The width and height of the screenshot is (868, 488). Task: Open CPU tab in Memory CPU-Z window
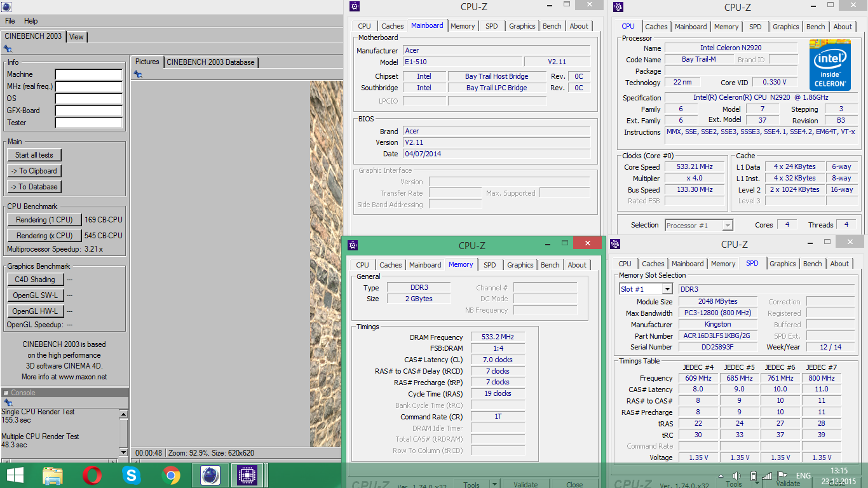click(x=362, y=265)
